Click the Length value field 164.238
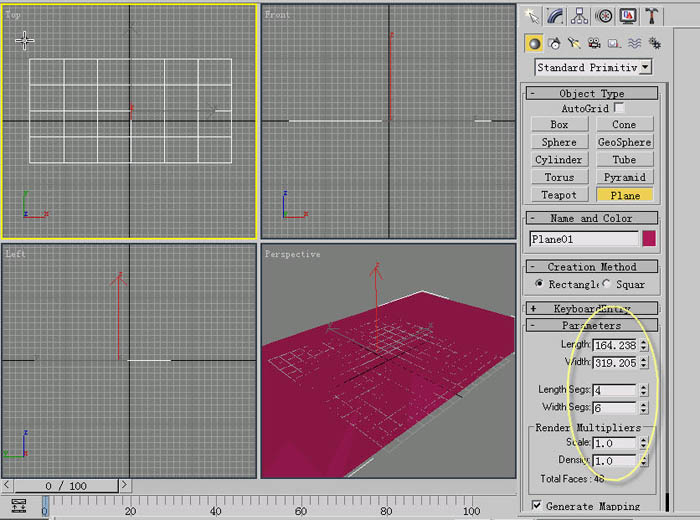This screenshot has height=520, width=700. (615, 345)
